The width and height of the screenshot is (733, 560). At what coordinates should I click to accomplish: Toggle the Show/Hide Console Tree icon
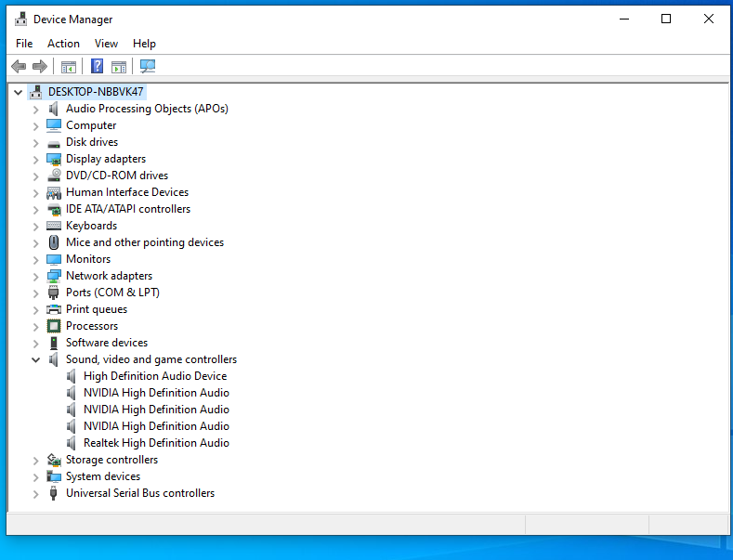[x=69, y=66]
